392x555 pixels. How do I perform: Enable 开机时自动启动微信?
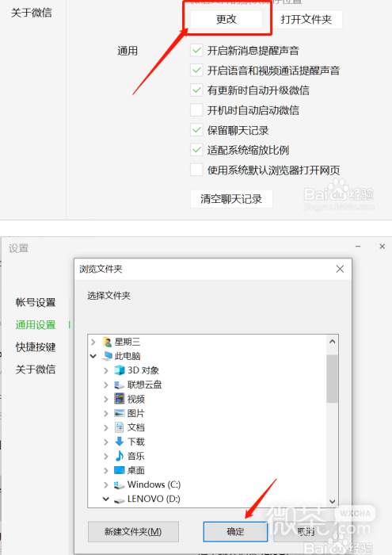196,109
